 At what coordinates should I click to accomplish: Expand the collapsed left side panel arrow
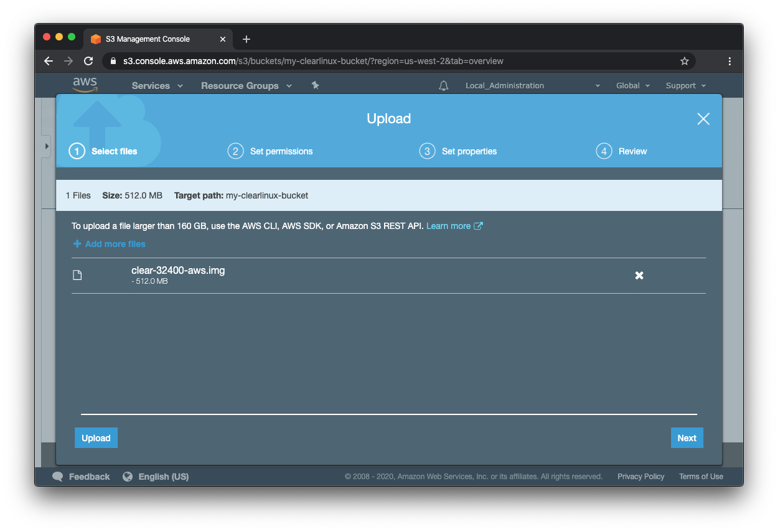(x=47, y=146)
